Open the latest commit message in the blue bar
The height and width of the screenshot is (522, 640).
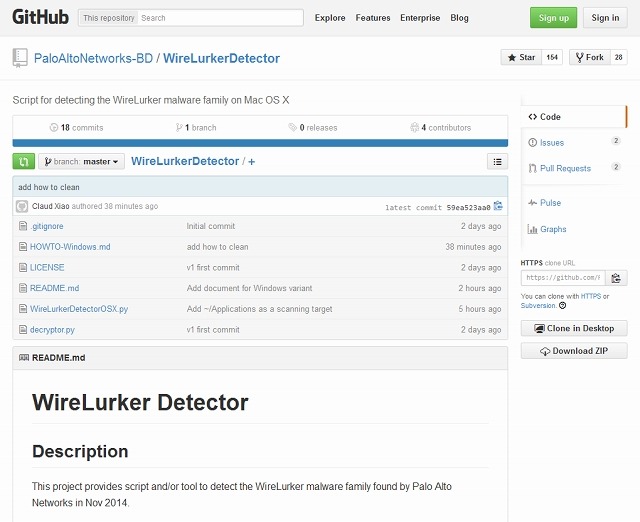coord(49,187)
